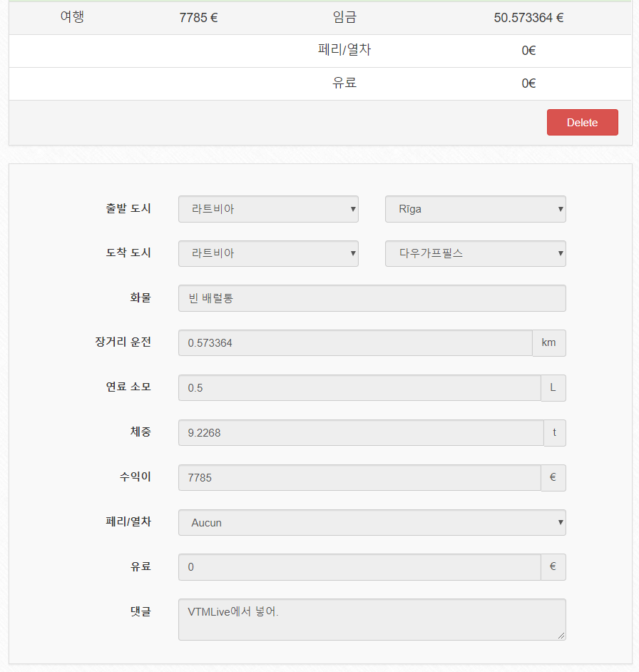The width and height of the screenshot is (639, 672).
Task: Click the 도착 도시 form label
Action: click(x=128, y=253)
